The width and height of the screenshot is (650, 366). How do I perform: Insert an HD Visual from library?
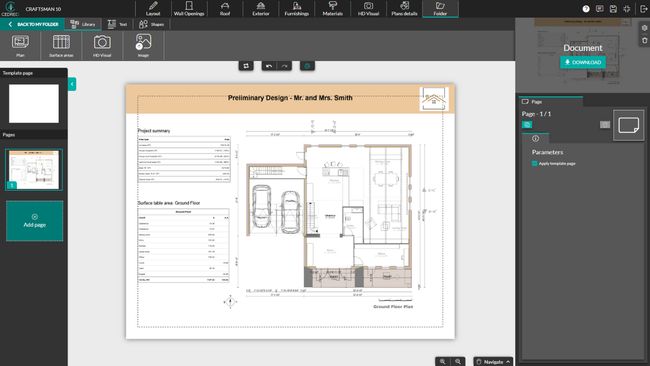pos(102,45)
